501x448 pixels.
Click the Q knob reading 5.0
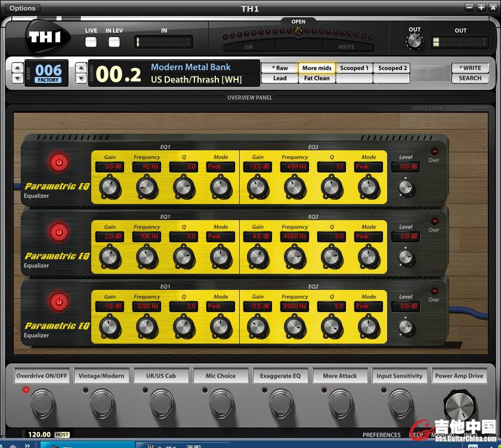[x=332, y=327]
